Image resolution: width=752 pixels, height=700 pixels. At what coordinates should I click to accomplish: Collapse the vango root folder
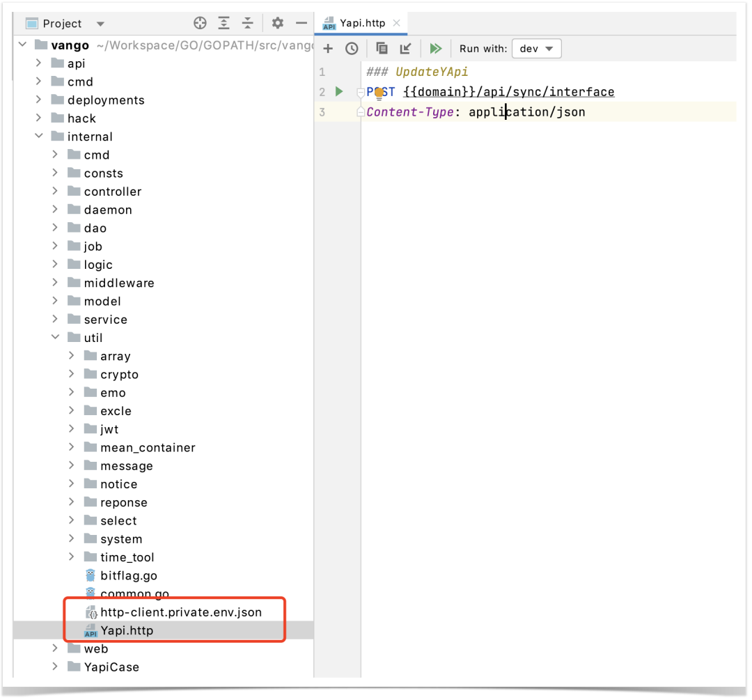(x=22, y=45)
